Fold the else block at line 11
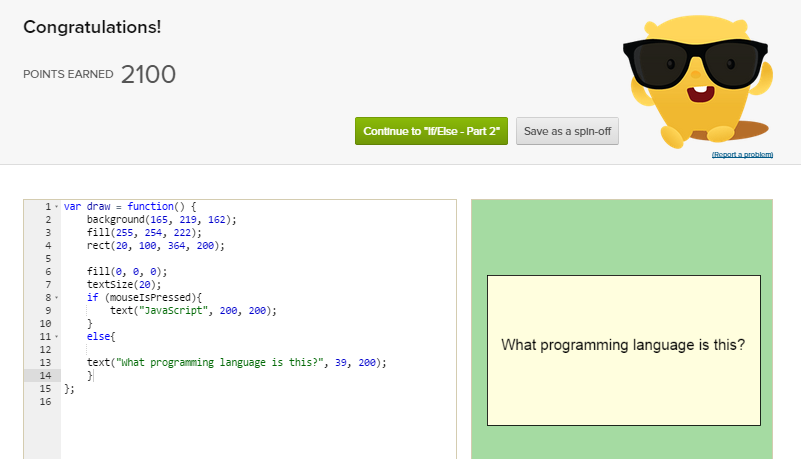 [x=56, y=336]
